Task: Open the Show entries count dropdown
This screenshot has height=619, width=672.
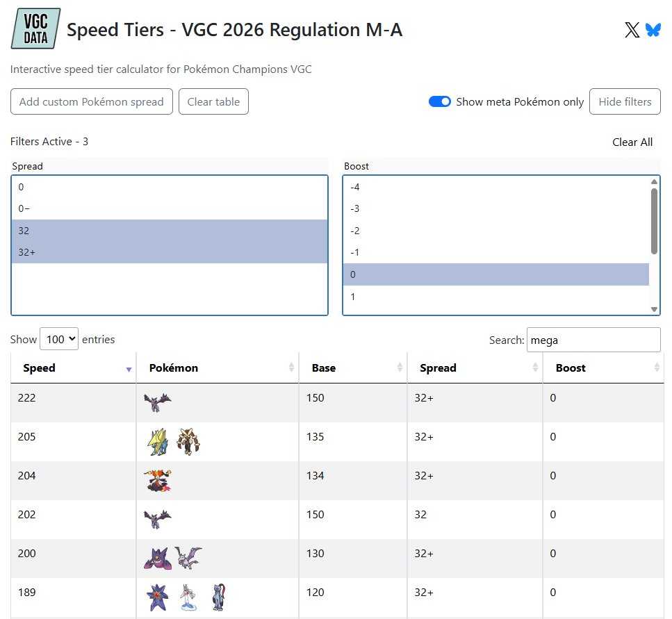Action: (x=59, y=339)
